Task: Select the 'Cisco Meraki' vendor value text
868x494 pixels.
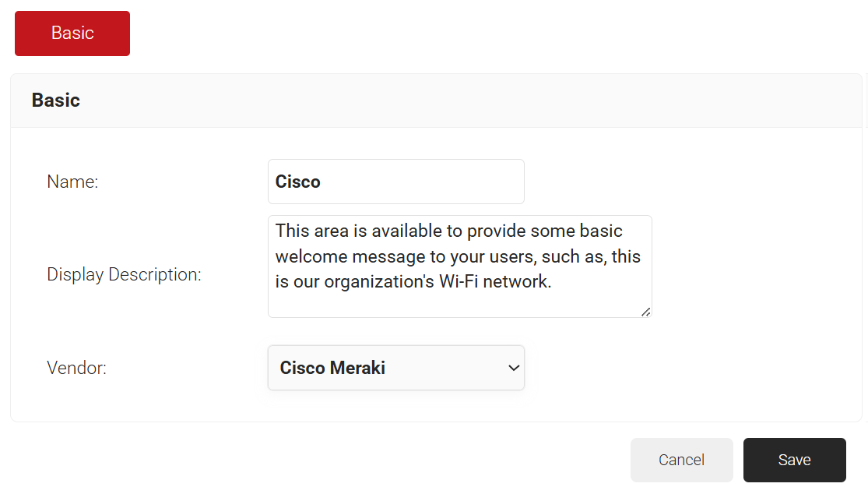Action: pyautogui.click(x=332, y=368)
